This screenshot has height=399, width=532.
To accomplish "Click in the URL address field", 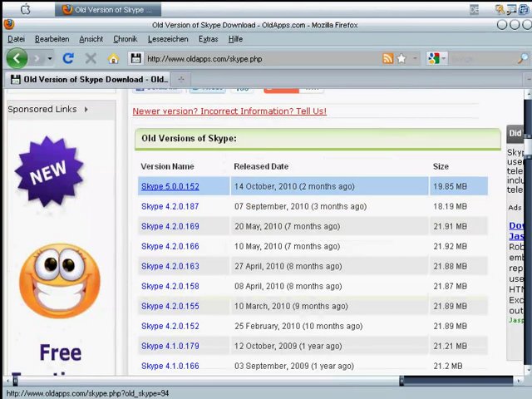I will click(258, 58).
